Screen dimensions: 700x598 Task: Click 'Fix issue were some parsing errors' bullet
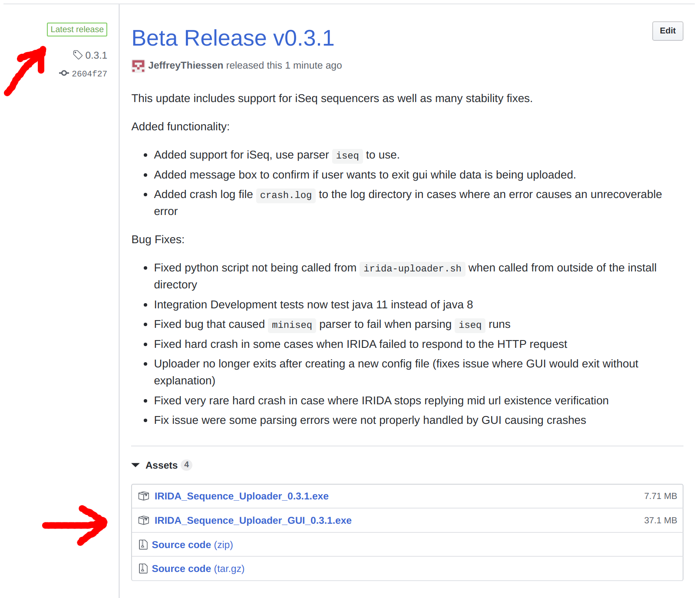[x=370, y=420]
